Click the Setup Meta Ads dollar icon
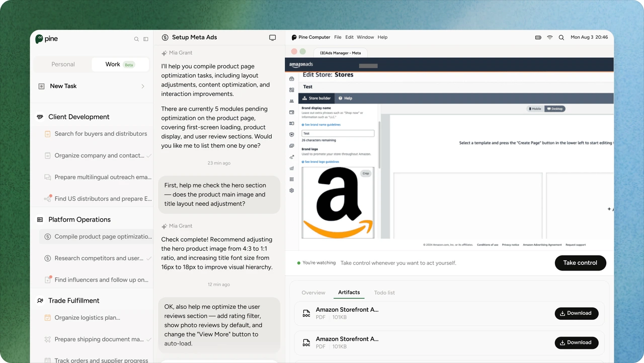Image resolution: width=644 pixels, height=363 pixels. (165, 38)
